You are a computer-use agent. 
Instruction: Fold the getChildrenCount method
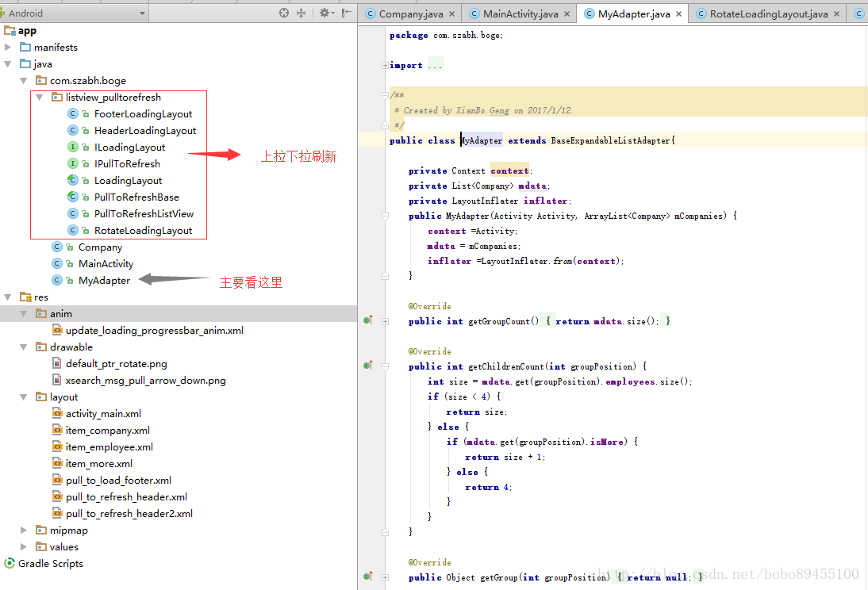(x=385, y=366)
